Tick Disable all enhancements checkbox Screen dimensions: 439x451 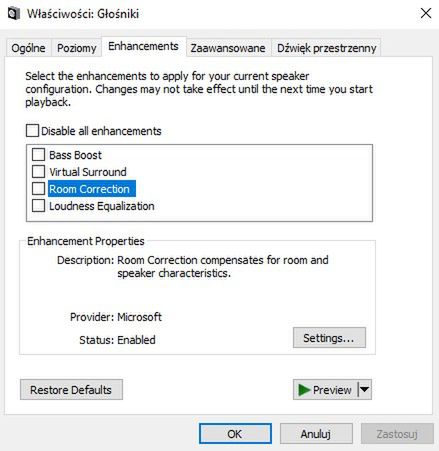[32, 131]
